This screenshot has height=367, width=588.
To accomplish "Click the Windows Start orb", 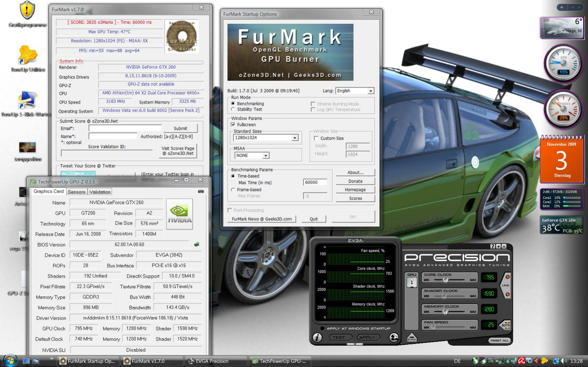I will click(10, 361).
